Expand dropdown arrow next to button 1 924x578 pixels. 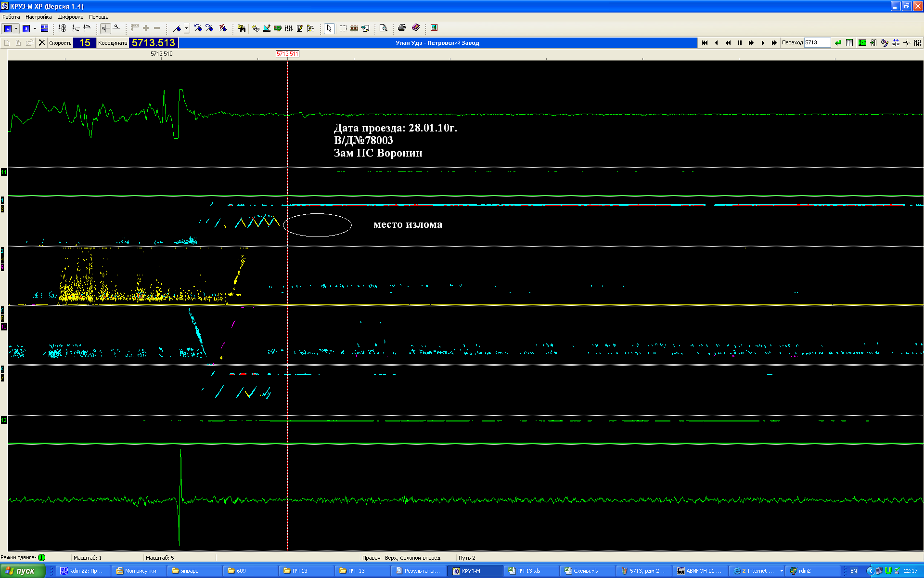coord(16,28)
